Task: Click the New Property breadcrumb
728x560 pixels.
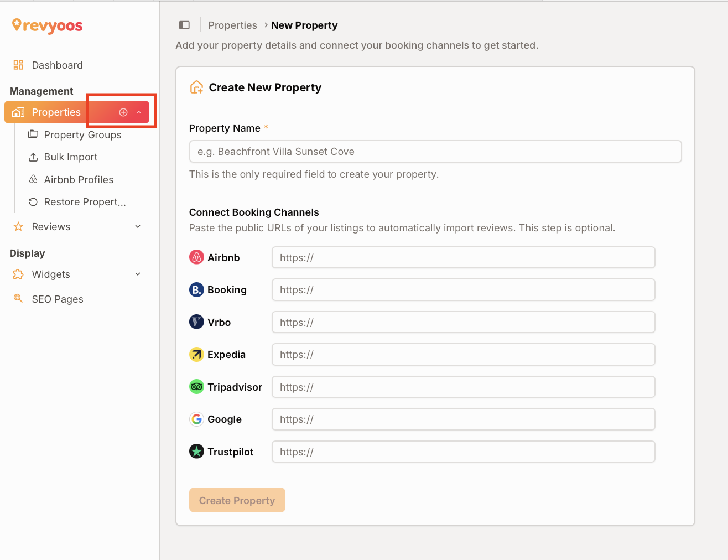Action: coord(304,25)
